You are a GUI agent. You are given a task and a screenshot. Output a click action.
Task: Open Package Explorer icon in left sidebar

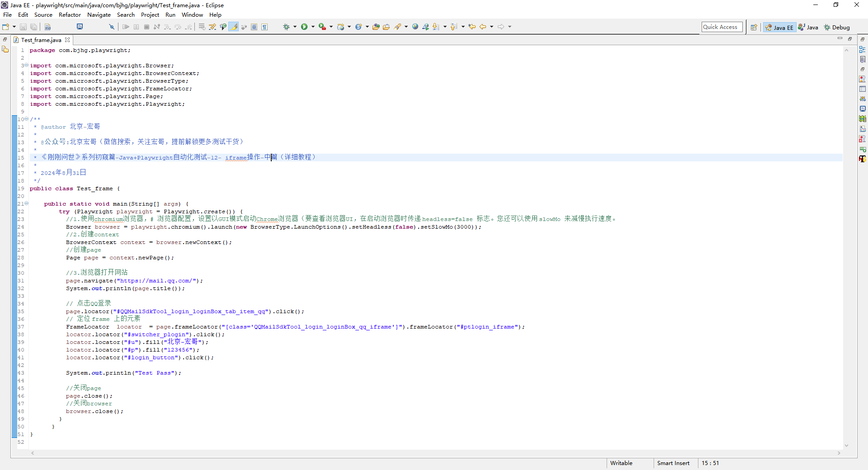[x=5, y=49]
